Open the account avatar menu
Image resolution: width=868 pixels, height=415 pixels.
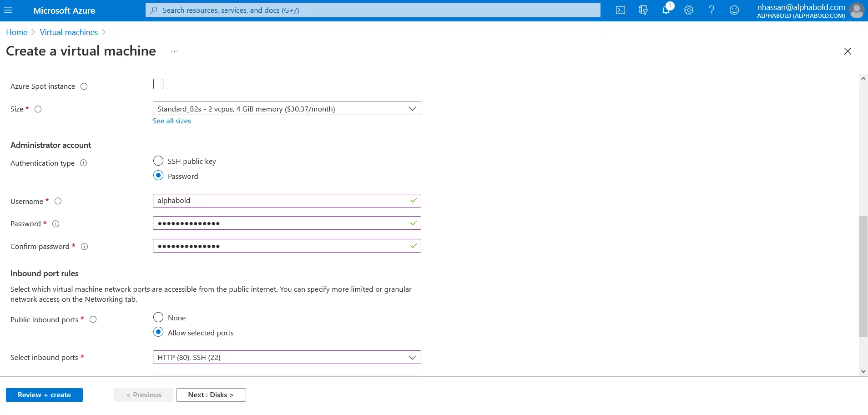click(x=857, y=10)
